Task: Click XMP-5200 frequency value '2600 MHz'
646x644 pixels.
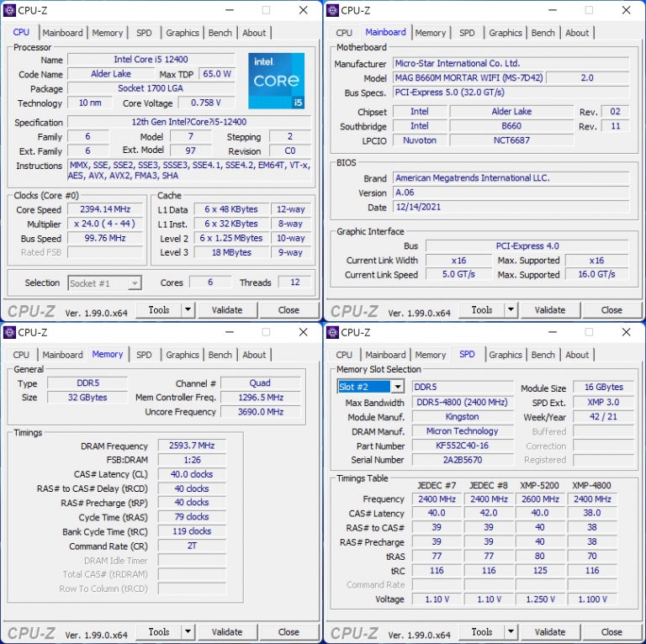Action: (x=540, y=499)
